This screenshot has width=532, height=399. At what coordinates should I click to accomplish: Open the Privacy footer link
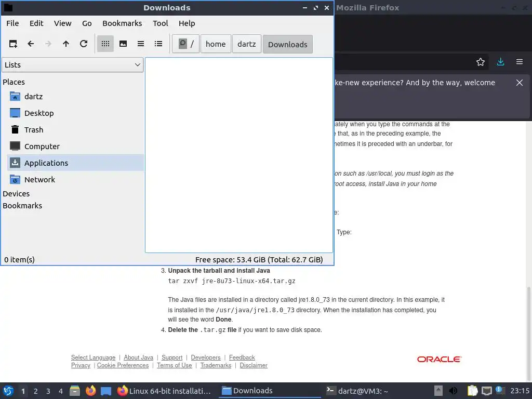click(x=81, y=365)
